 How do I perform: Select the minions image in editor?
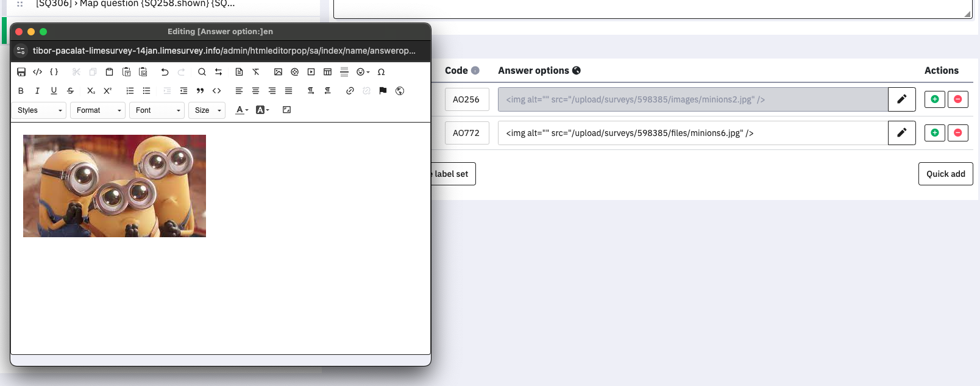point(115,186)
